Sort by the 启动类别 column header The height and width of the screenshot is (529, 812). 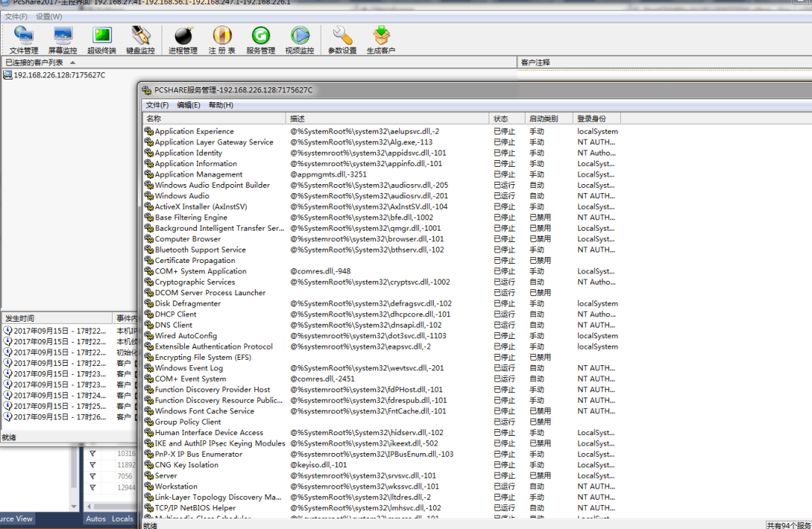[548, 119]
